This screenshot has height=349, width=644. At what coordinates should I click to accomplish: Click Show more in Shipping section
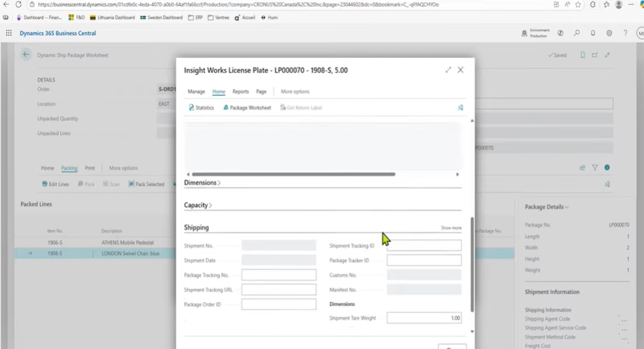point(451,228)
